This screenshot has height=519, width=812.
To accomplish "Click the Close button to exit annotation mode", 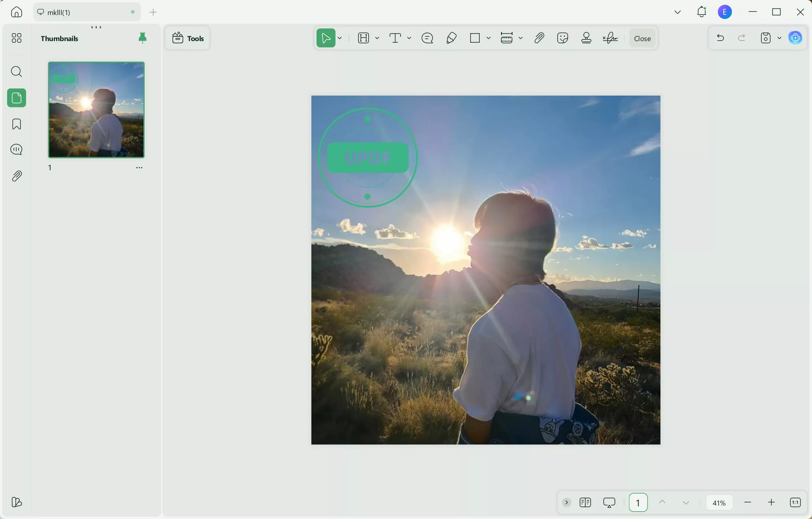I will pyautogui.click(x=641, y=38).
